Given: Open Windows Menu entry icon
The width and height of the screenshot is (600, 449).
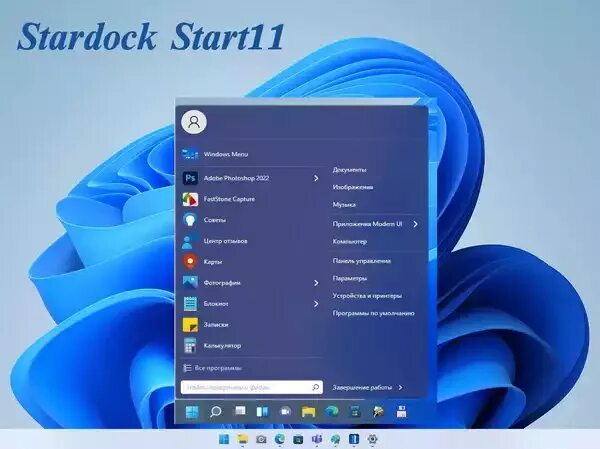Looking at the screenshot, I should coord(190,154).
